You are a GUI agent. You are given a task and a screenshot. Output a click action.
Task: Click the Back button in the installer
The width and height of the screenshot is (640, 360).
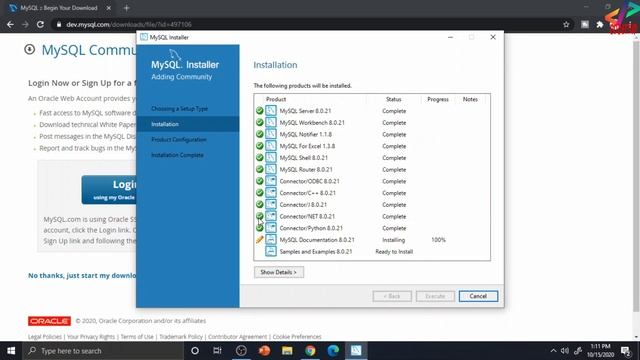coord(392,296)
